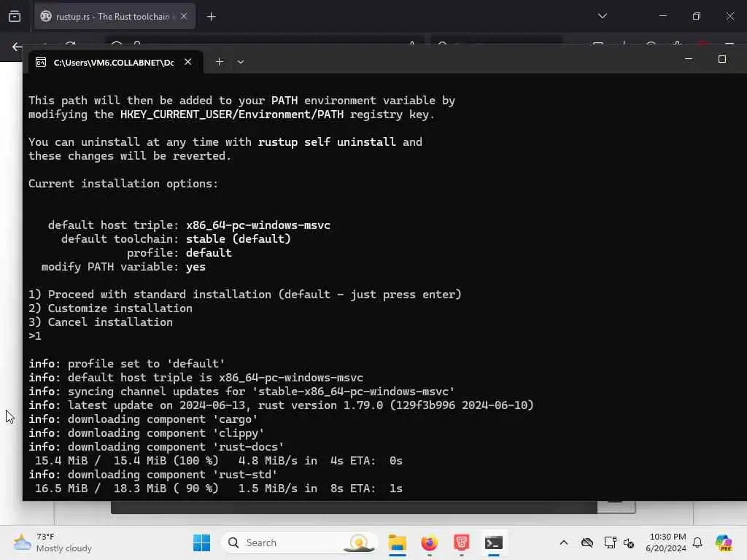The image size is (747, 560).
Task: Select the C:\Users\VM6.COLLABNET terminal tab
Action: tap(115, 63)
